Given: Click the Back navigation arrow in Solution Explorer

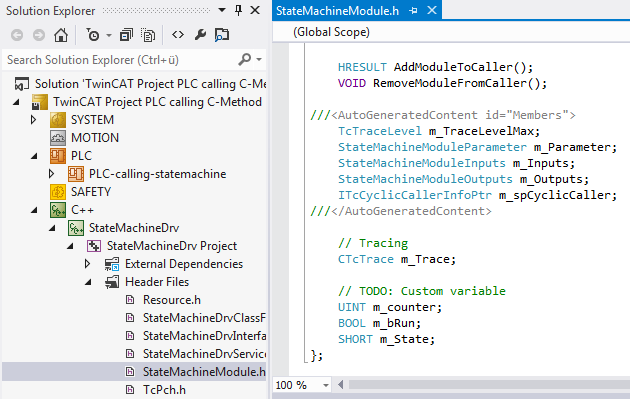Looking at the screenshot, I should pyautogui.click(x=17, y=35).
